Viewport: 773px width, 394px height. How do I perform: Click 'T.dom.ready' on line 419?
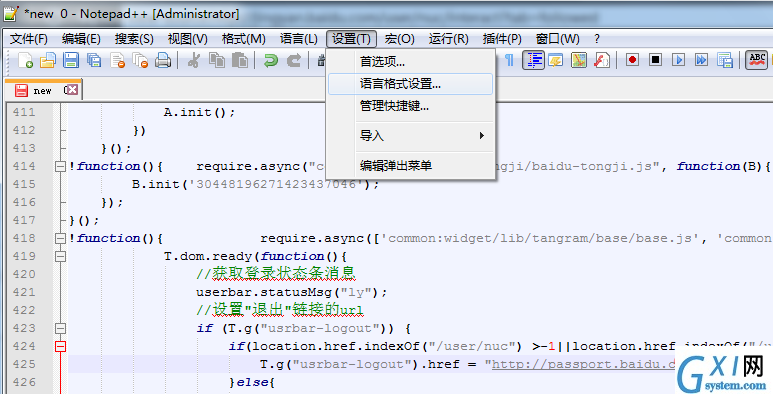pyautogui.click(x=208, y=256)
